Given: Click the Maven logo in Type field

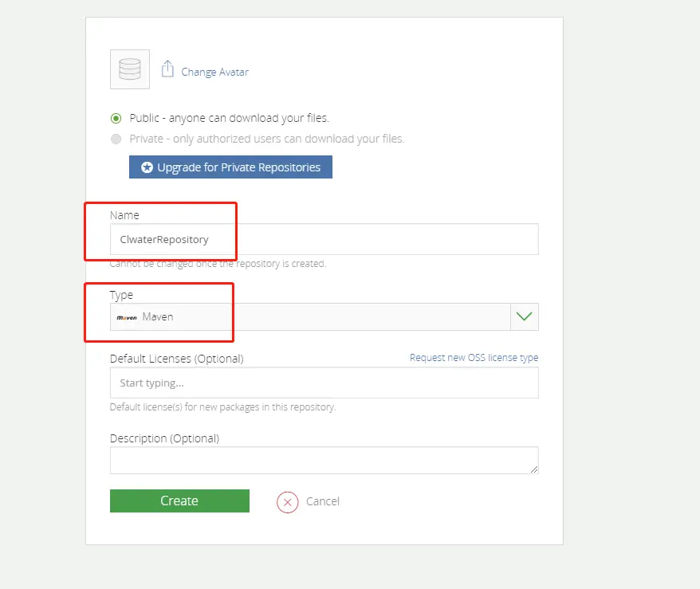Looking at the screenshot, I should pos(127,317).
